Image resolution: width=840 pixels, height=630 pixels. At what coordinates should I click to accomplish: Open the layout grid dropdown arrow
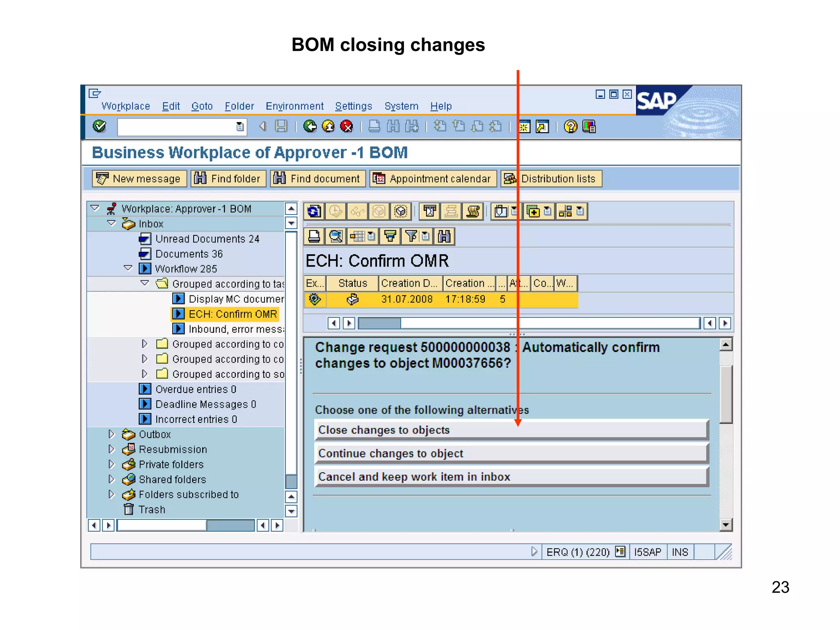tap(371, 237)
